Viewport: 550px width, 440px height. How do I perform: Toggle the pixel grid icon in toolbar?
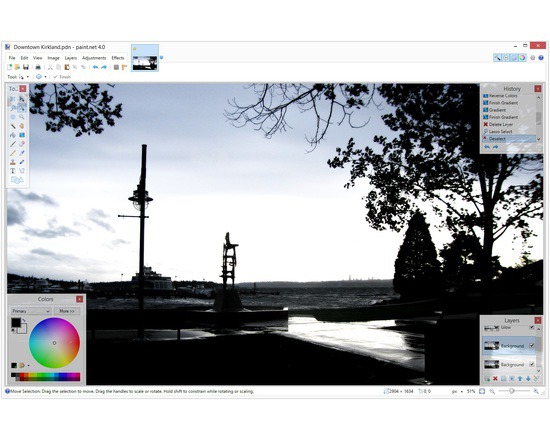tap(116, 67)
